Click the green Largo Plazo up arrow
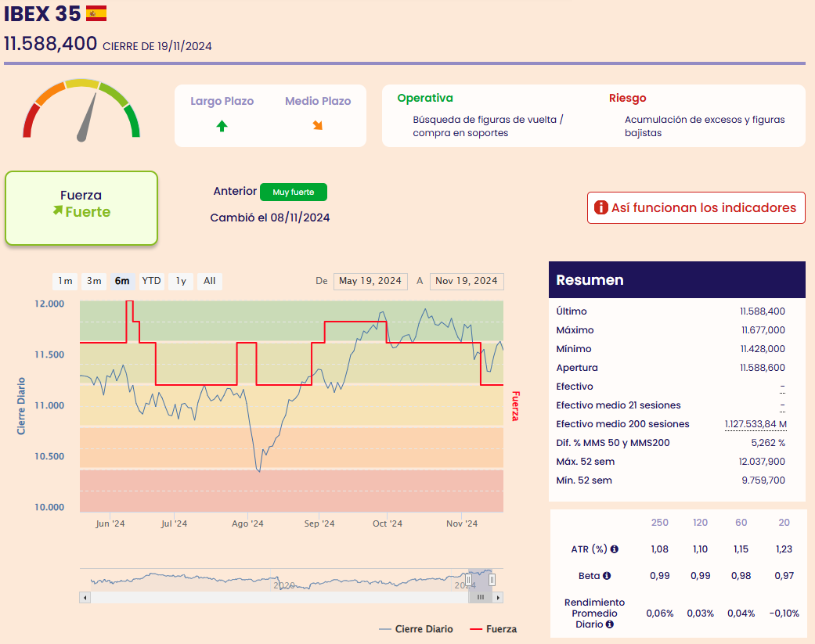Viewport: 815px width, 644px height. coord(222,126)
